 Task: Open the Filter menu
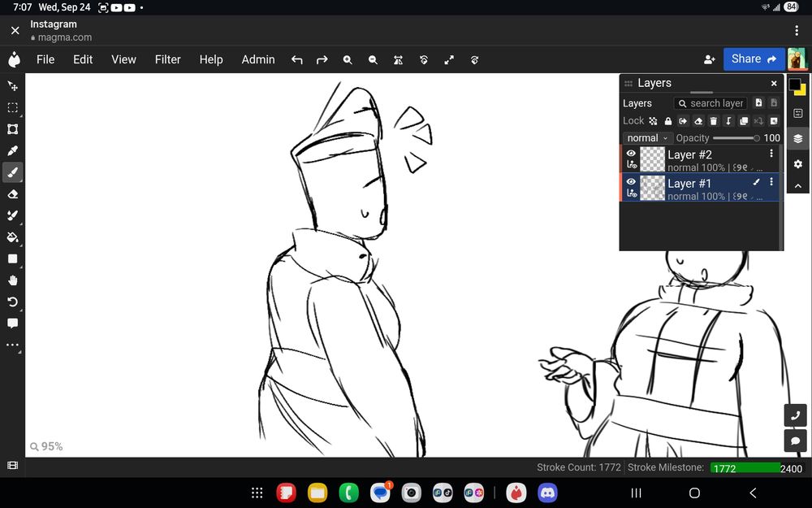click(x=168, y=59)
